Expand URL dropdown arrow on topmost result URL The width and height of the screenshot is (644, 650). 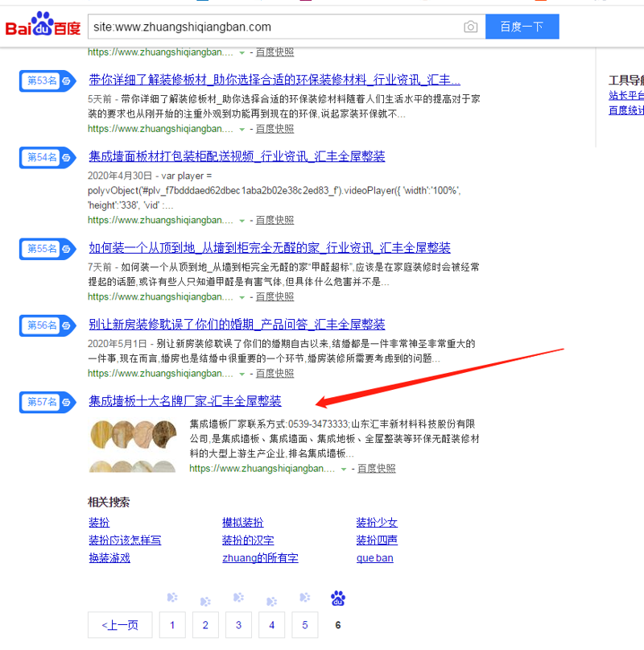point(242,52)
